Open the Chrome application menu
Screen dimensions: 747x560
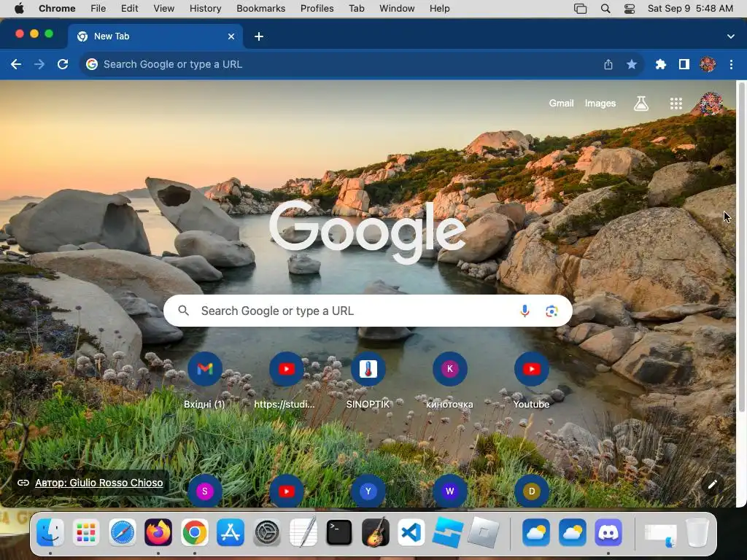[x=57, y=9]
